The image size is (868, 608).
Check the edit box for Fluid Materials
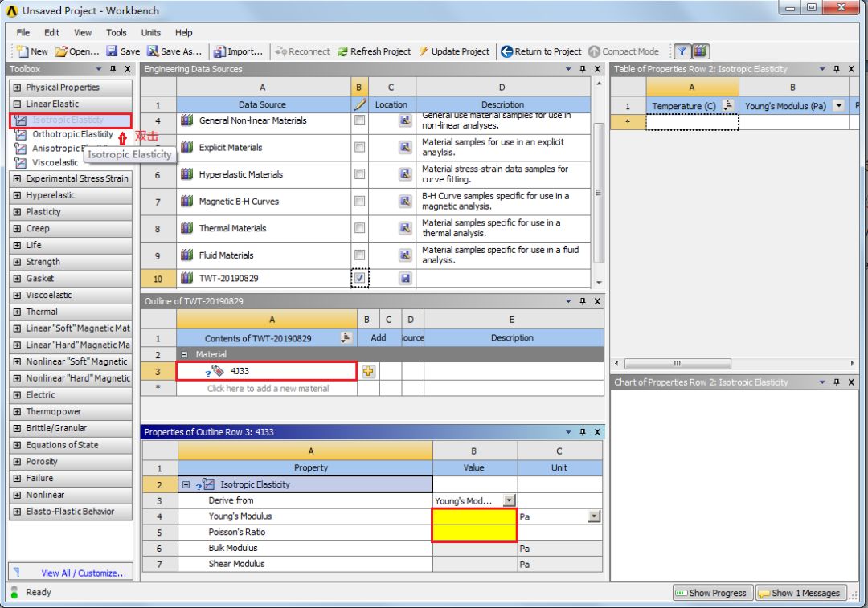point(360,255)
